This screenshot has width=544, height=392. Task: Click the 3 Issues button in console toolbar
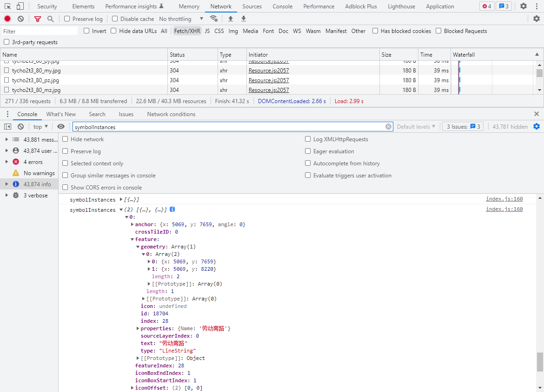463,126
